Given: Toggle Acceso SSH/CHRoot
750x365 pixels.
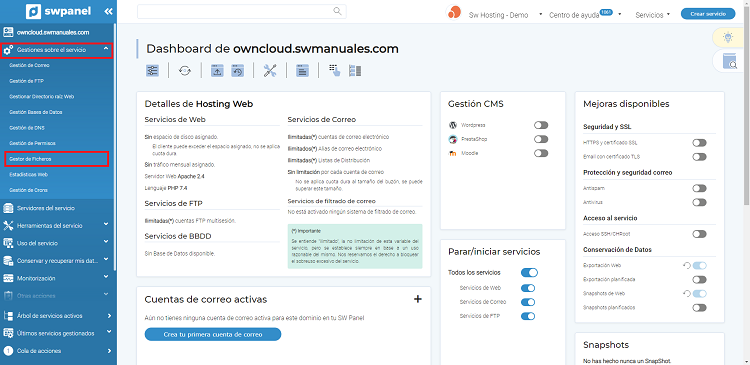Looking at the screenshot, I should click(699, 234).
